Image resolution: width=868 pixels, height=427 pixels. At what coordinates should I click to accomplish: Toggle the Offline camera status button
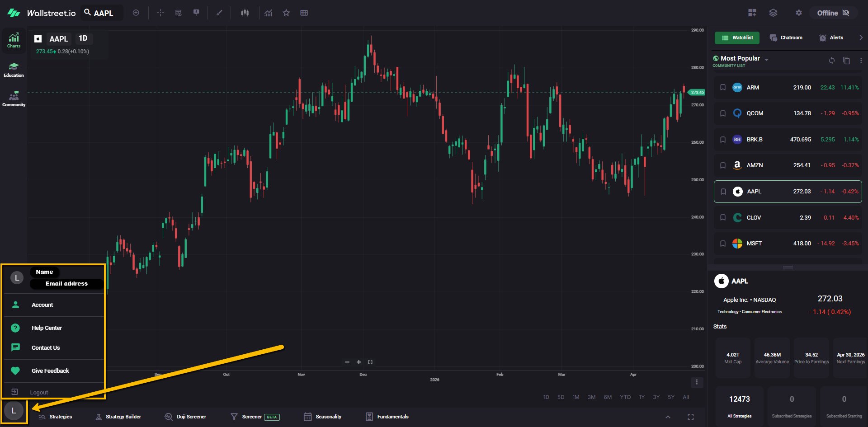833,13
